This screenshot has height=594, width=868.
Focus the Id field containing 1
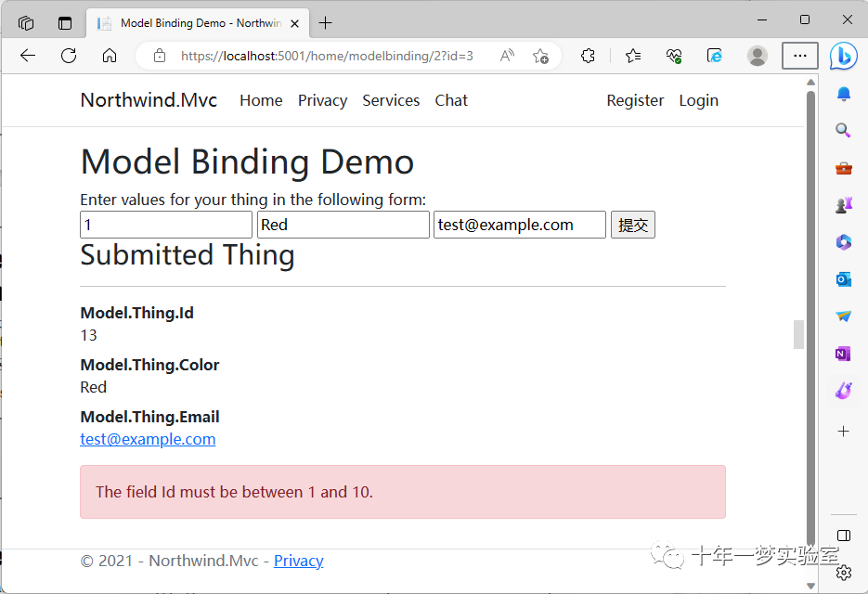click(x=166, y=225)
